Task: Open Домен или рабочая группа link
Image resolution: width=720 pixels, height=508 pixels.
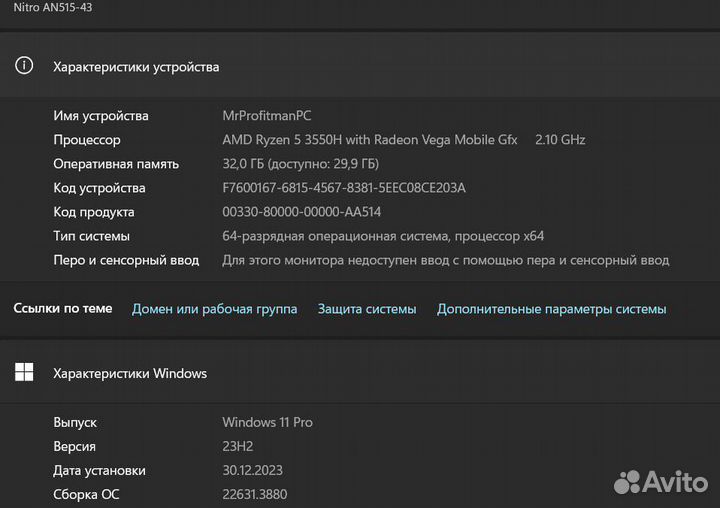Action: [x=214, y=309]
